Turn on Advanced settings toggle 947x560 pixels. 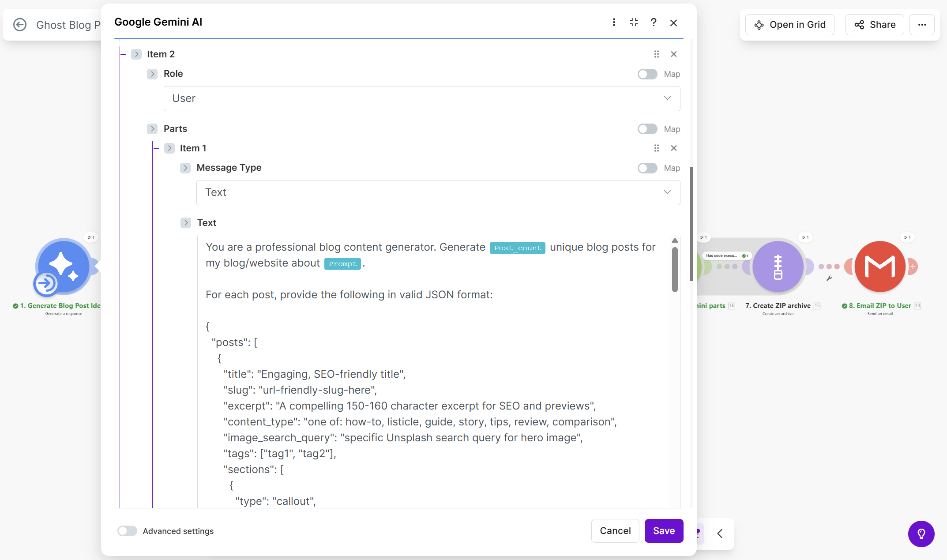pos(127,531)
